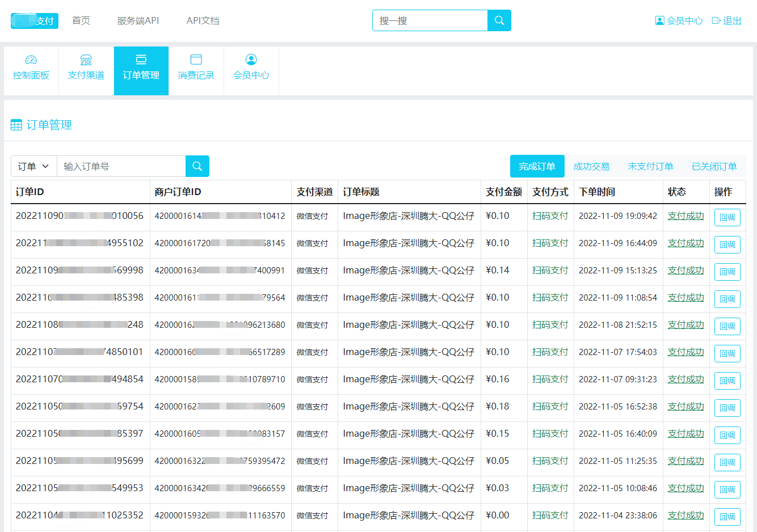Focus the 输入订单号 input field
This screenshot has height=532, width=757.
tap(121, 166)
